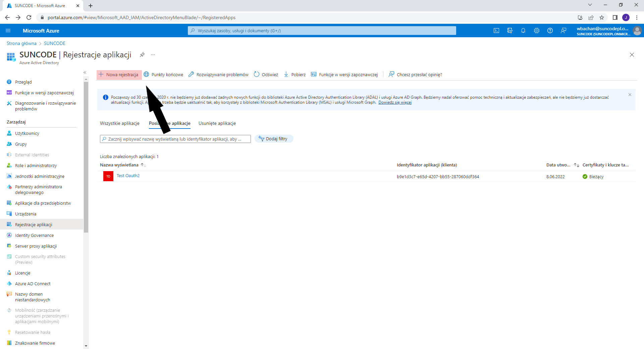Open the feedback icon in top bar

click(563, 31)
